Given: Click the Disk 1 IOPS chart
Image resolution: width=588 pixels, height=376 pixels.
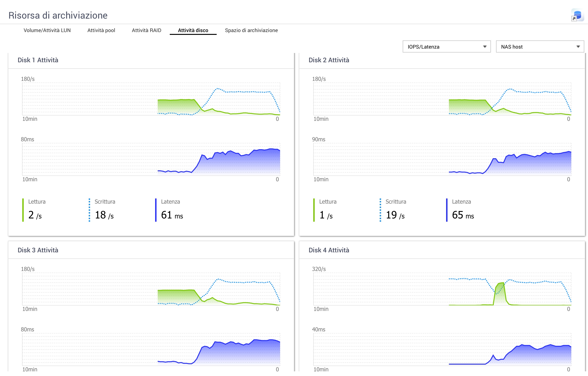Looking at the screenshot, I should point(151,99).
